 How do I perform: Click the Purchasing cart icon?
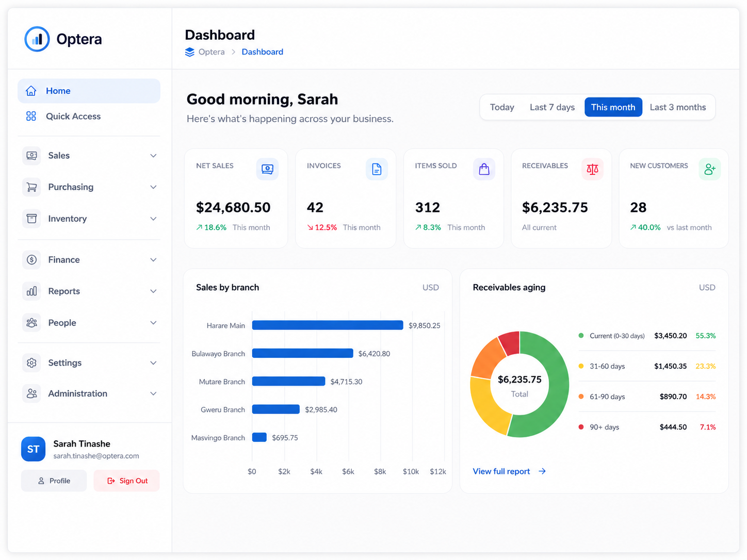coord(31,187)
